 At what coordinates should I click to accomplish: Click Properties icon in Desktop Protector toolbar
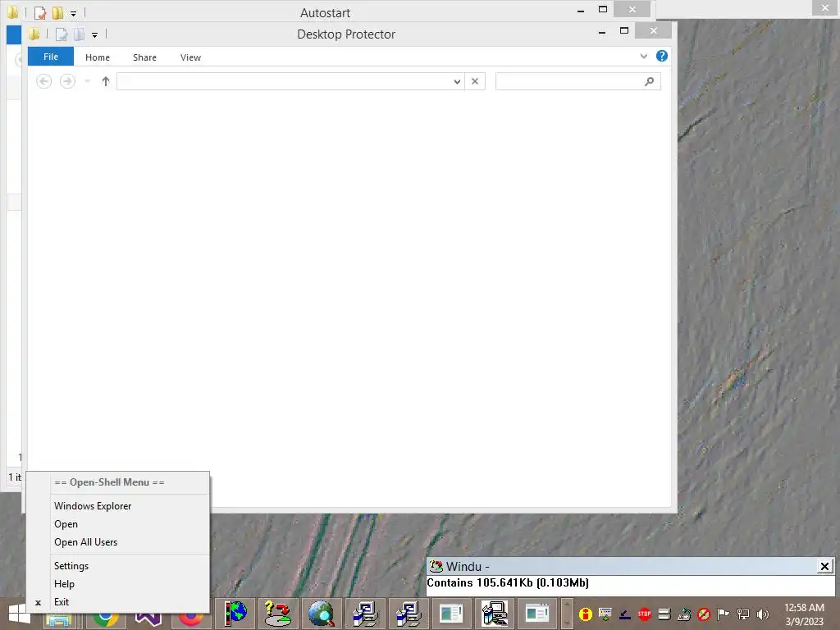(x=62, y=34)
